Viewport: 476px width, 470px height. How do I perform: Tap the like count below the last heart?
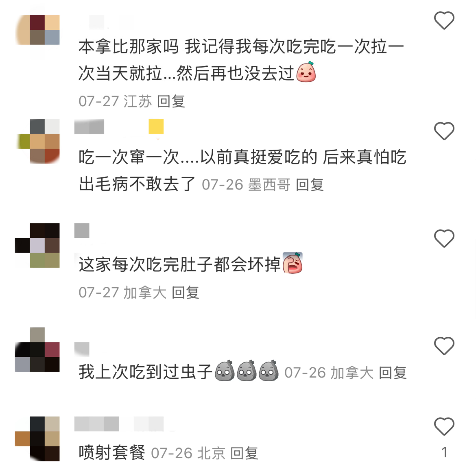coord(444,452)
